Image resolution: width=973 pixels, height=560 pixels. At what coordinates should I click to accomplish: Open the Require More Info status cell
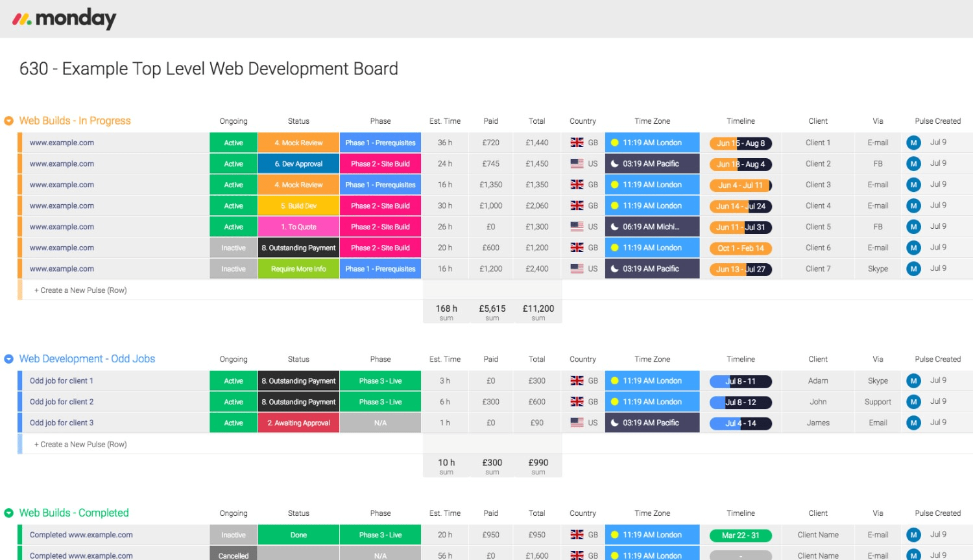click(298, 268)
